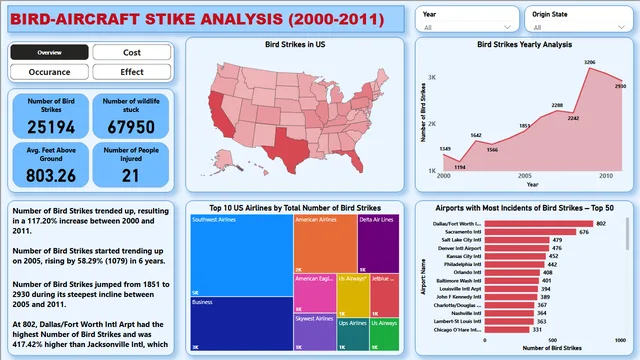The image size is (640, 360).
Task: Select the Number of wildlife stuck card
Action: point(131,116)
